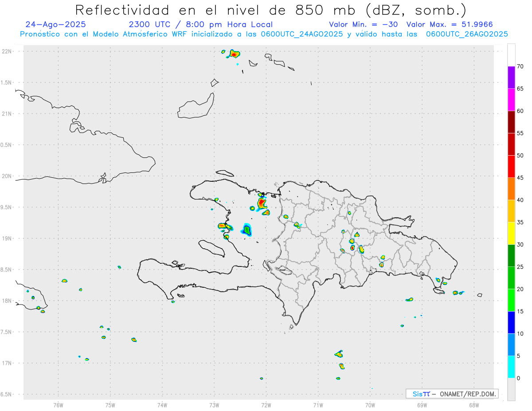The image size is (532, 411).
Task: Click the colorbar label '55'
Action: click(x=520, y=133)
